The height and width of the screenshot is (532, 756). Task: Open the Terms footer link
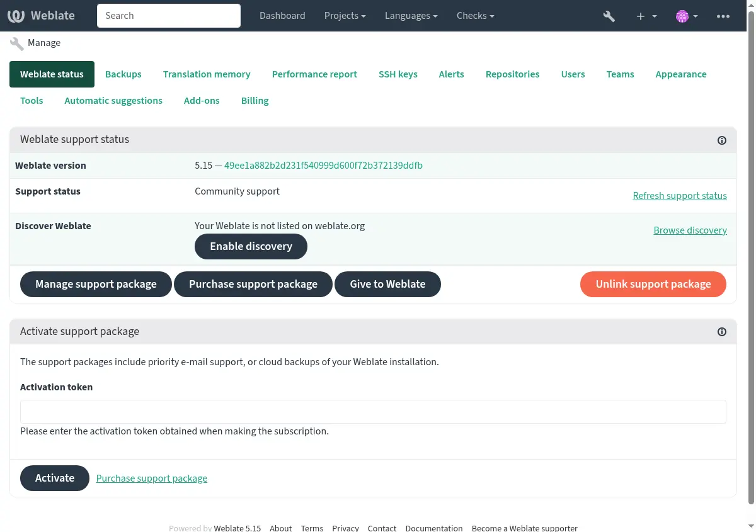coord(312,528)
